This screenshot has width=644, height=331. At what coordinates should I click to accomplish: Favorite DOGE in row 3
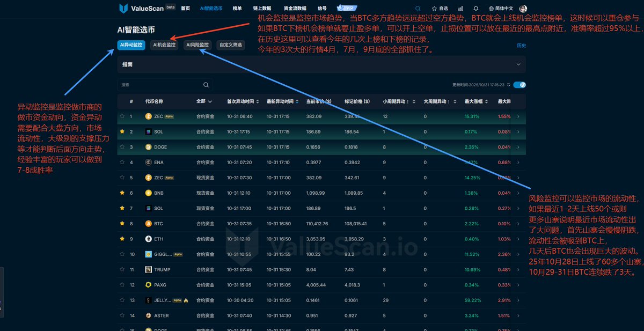122,146
